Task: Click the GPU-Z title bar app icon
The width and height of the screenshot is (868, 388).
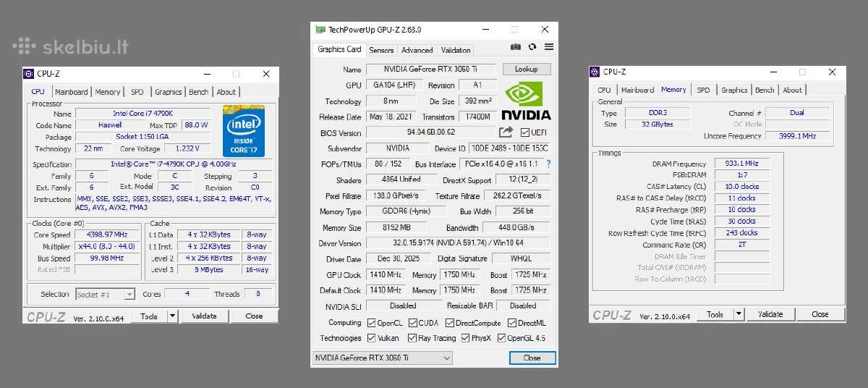Action: (320, 30)
